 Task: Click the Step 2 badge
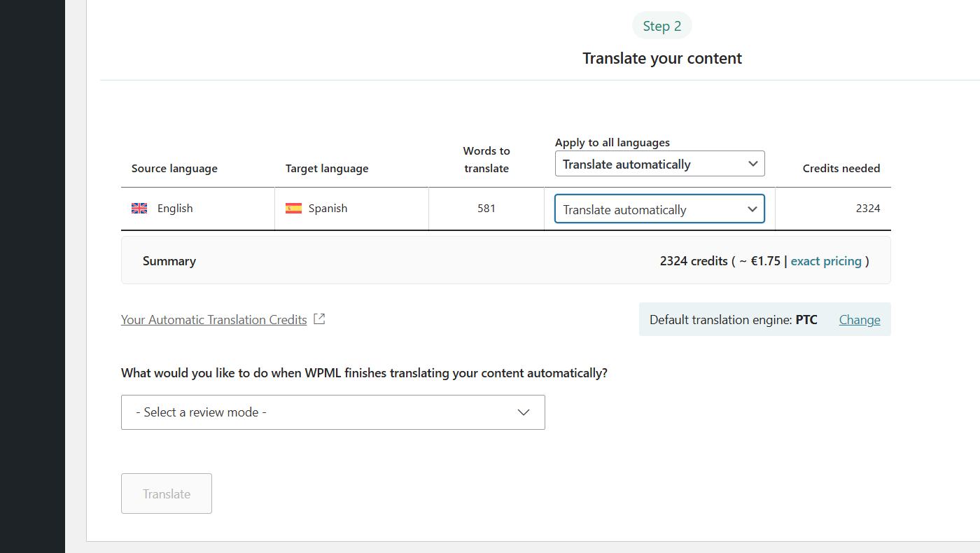[661, 26]
